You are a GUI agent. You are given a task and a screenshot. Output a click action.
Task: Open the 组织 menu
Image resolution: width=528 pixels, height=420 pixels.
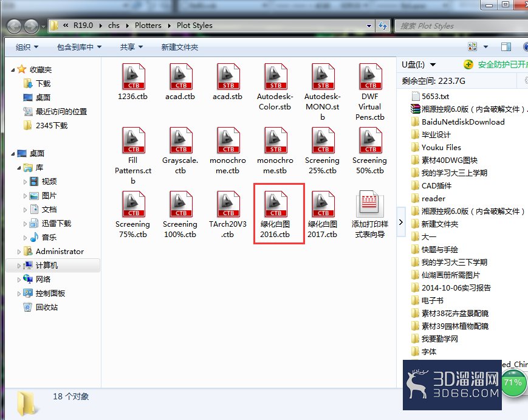27,47
